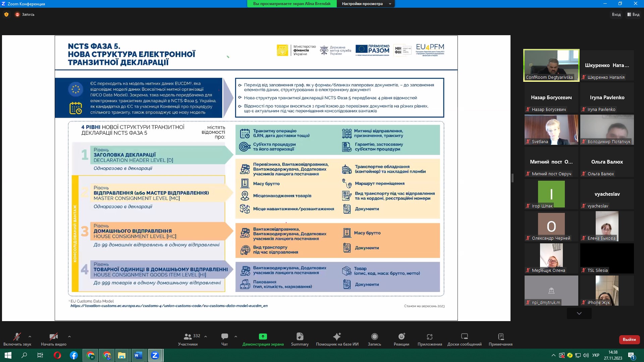Click the Запись record button in toolbar
The height and width of the screenshot is (362, 644).
click(x=374, y=339)
